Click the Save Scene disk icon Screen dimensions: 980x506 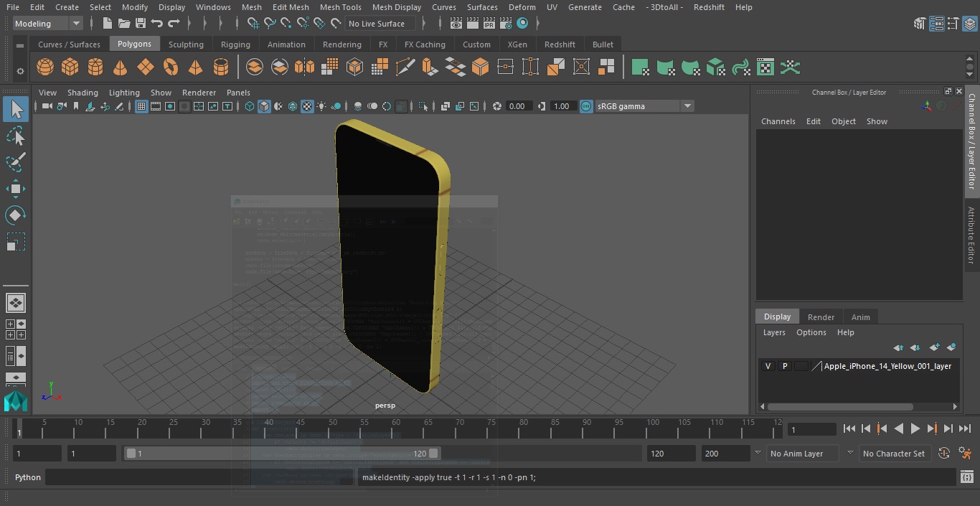[x=141, y=24]
